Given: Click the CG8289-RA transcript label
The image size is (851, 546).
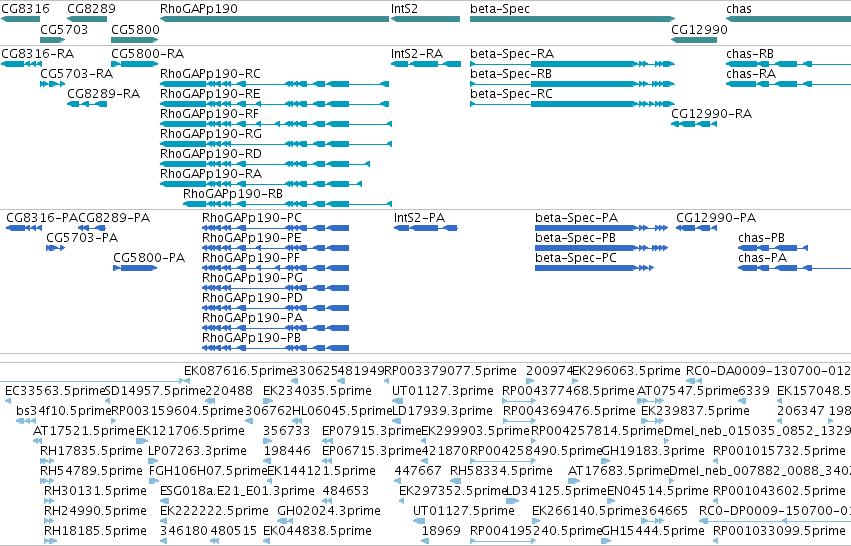Looking at the screenshot, I should (x=104, y=94).
